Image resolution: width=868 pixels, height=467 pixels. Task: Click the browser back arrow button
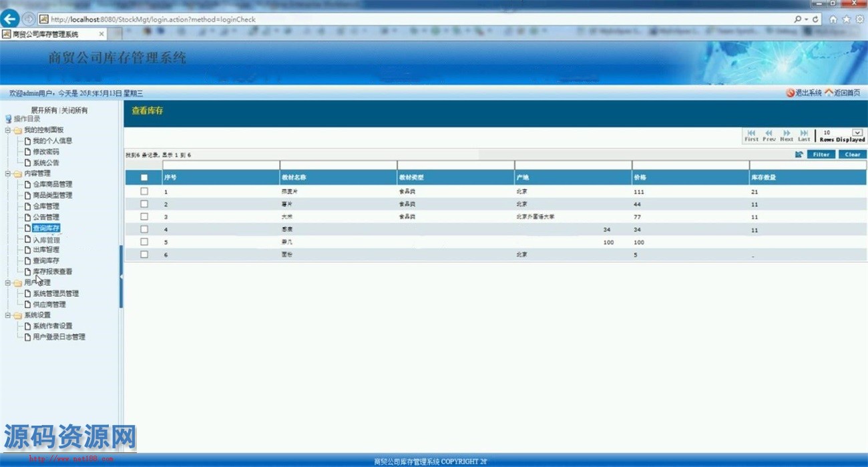pyautogui.click(x=10, y=19)
